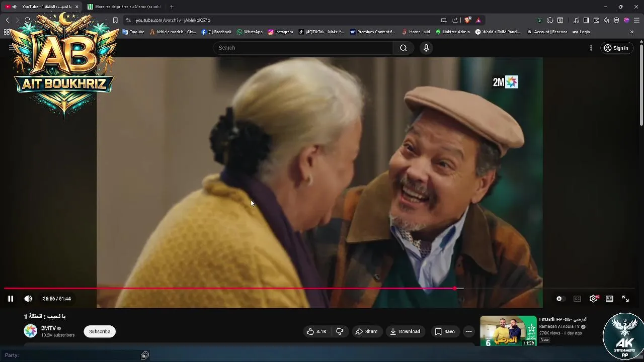
Task: Save video to playlist
Action: tap(445, 331)
